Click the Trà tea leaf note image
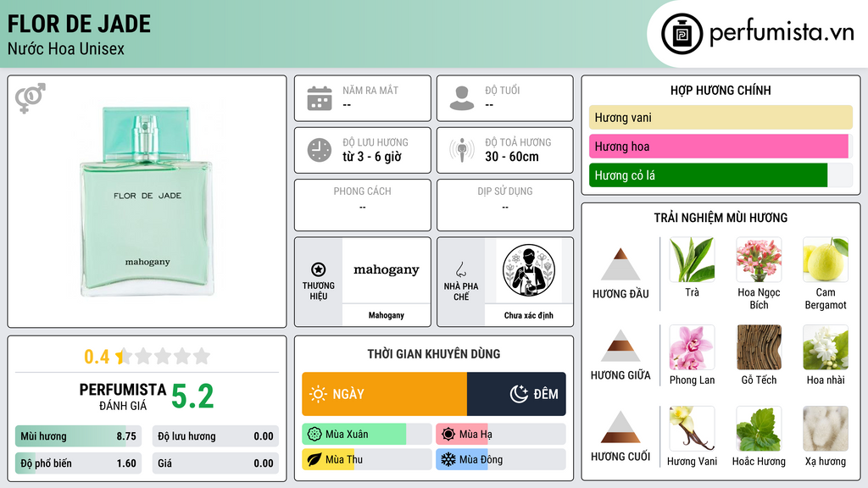Viewport: 868px width, 488px height. click(692, 260)
